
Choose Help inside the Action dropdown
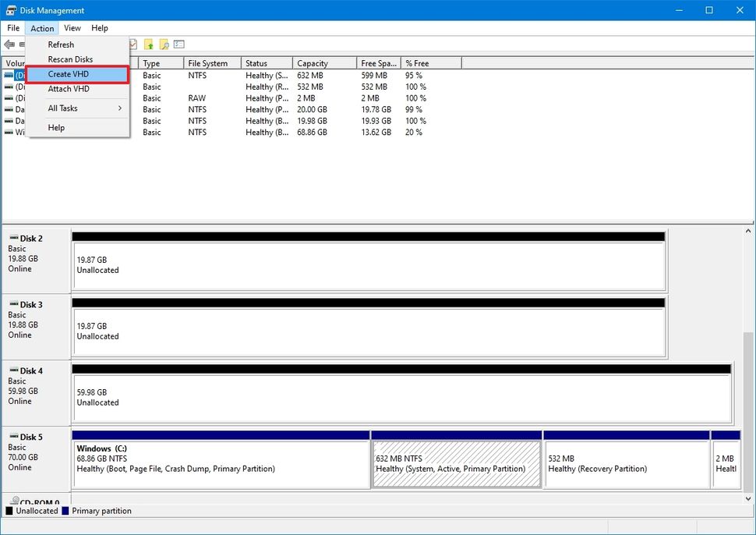pos(78,127)
